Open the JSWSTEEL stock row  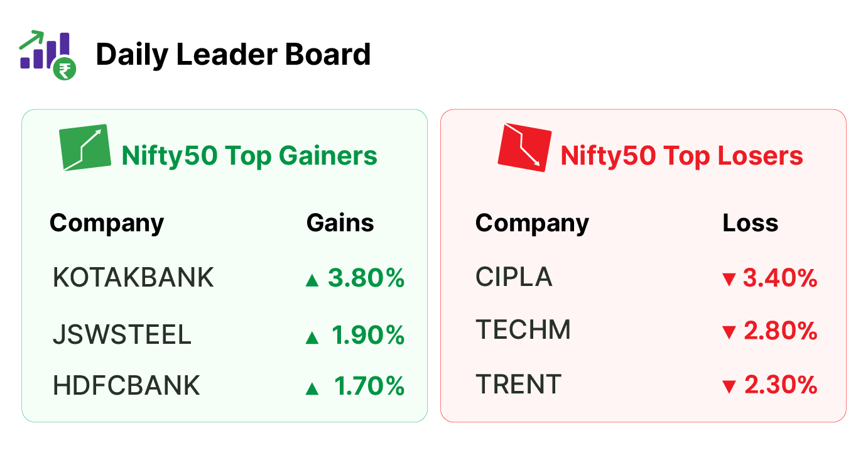[122, 335]
